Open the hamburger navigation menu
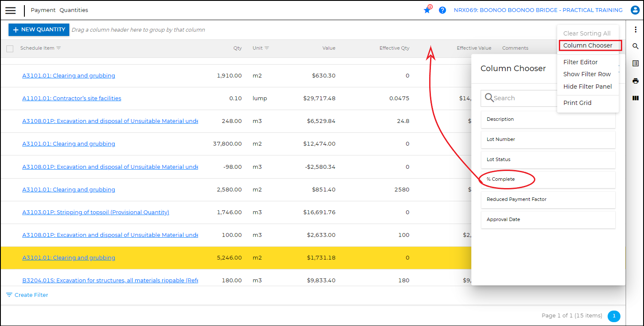The height and width of the screenshot is (326, 644). coord(10,10)
